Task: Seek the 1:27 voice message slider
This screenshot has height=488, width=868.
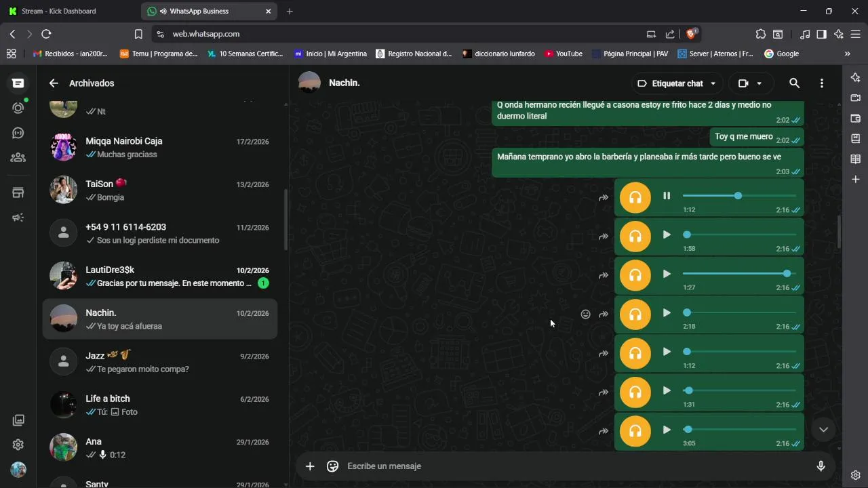Action: coord(739,274)
